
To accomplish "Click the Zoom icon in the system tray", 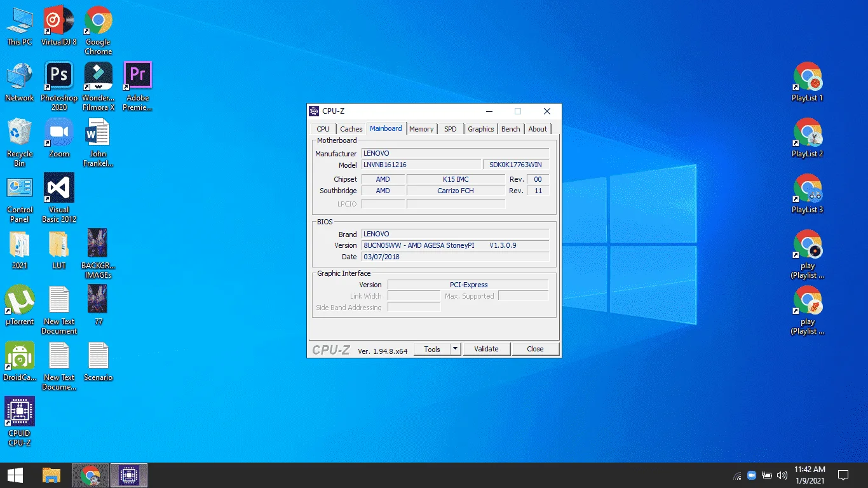I will click(x=752, y=475).
